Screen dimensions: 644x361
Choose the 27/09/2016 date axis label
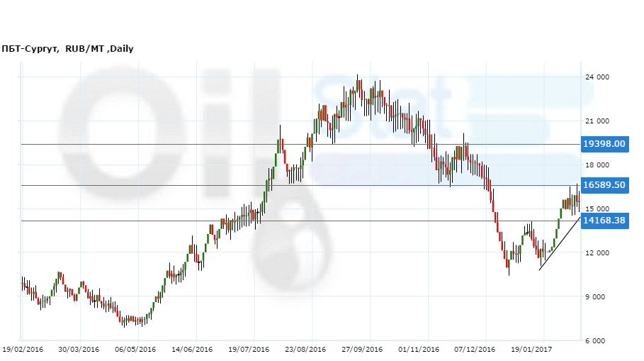tap(362, 350)
